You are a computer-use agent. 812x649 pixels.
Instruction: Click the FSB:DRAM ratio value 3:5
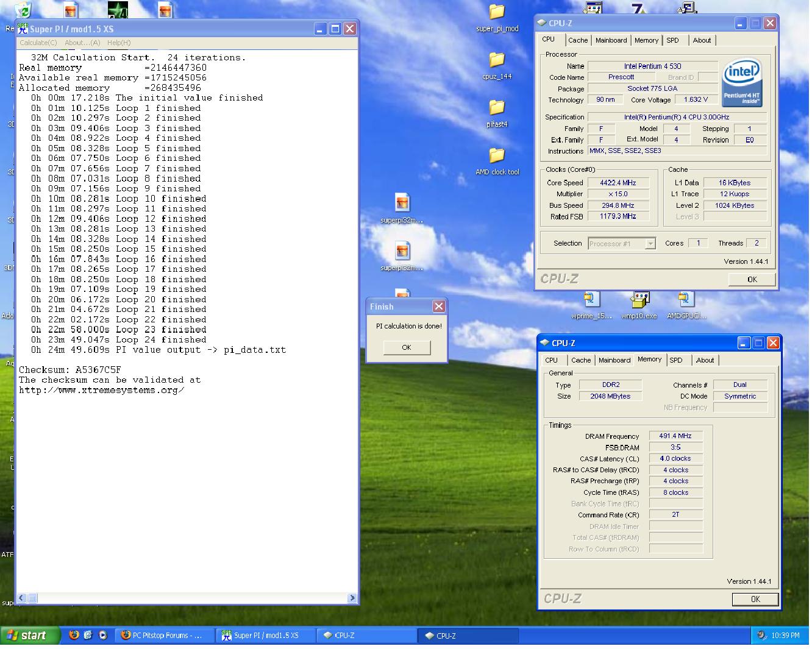tap(675, 447)
